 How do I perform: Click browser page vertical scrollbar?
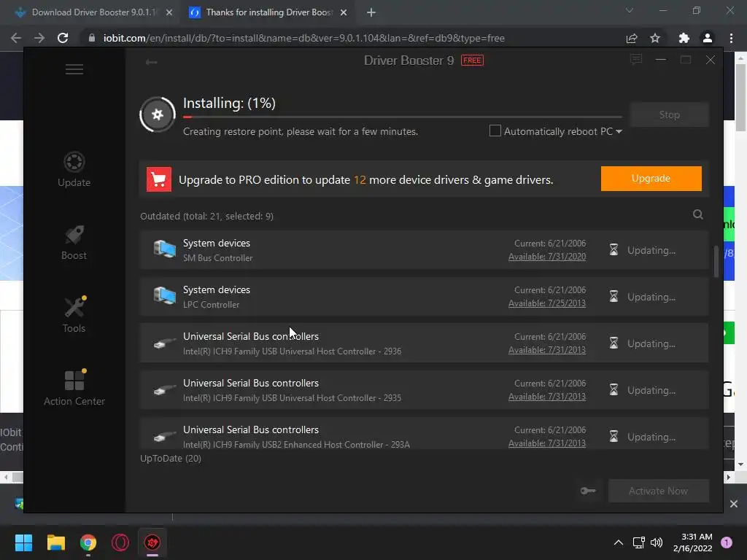point(740,98)
